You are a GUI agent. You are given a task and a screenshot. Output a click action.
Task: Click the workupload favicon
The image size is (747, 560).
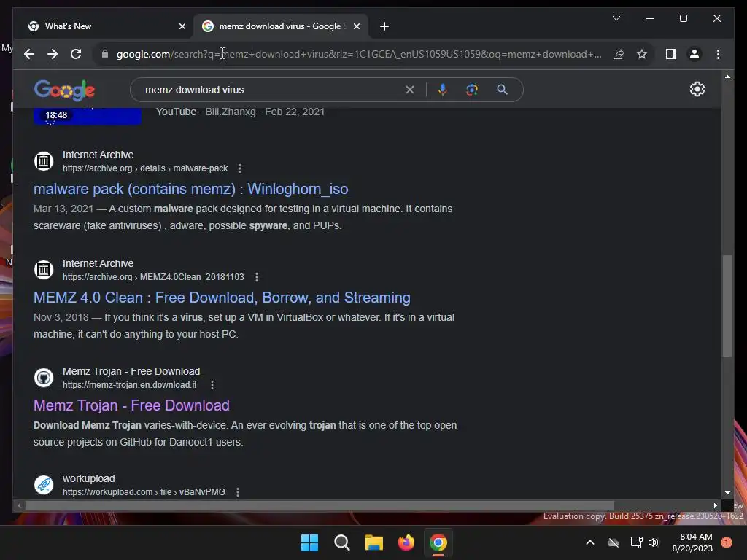click(x=44, y=485)
